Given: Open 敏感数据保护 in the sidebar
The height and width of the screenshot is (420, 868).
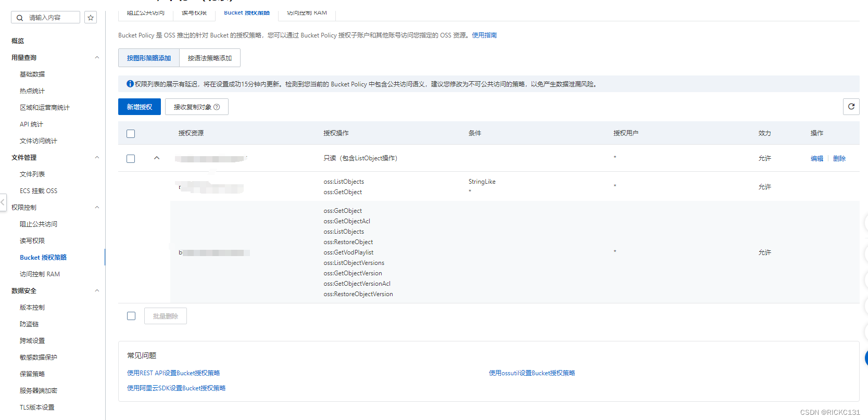Looking at the screenshot, I should [39, 357].
